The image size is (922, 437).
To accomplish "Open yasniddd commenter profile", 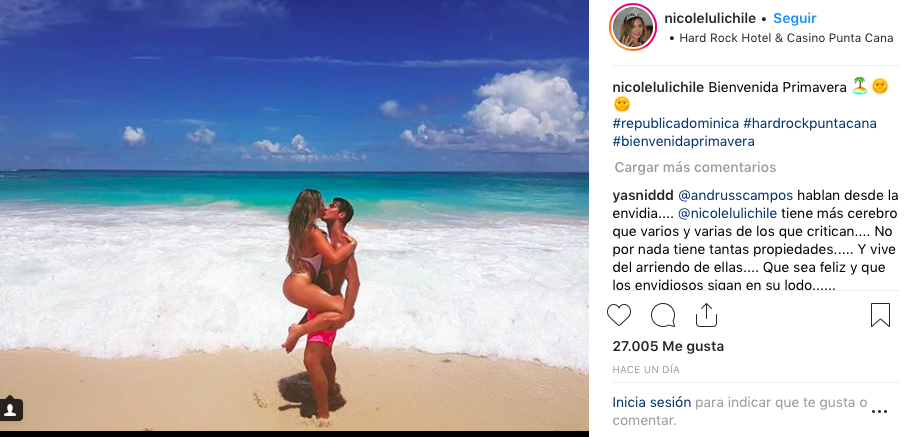I will (643, 195).
